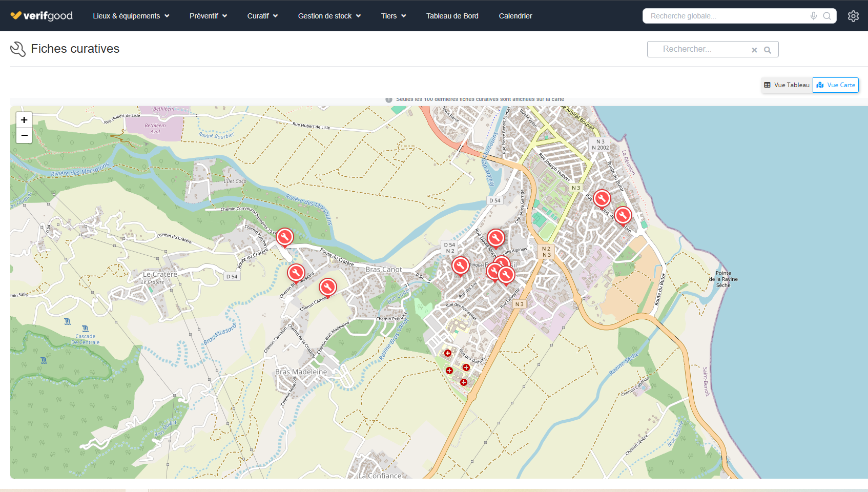Open the Calendrier page
The width and height of the screenshot is (868, 492).
pyautogui.click(x=515, y=16)
